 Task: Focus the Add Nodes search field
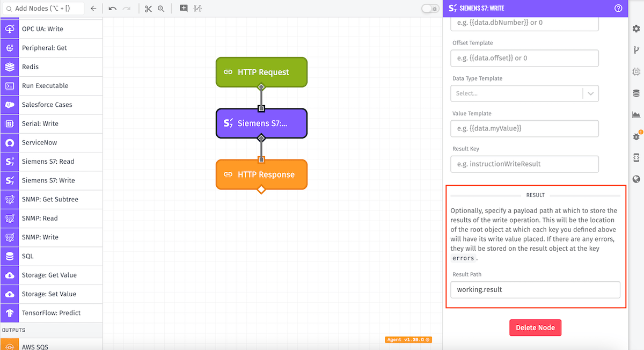[42, 9]
